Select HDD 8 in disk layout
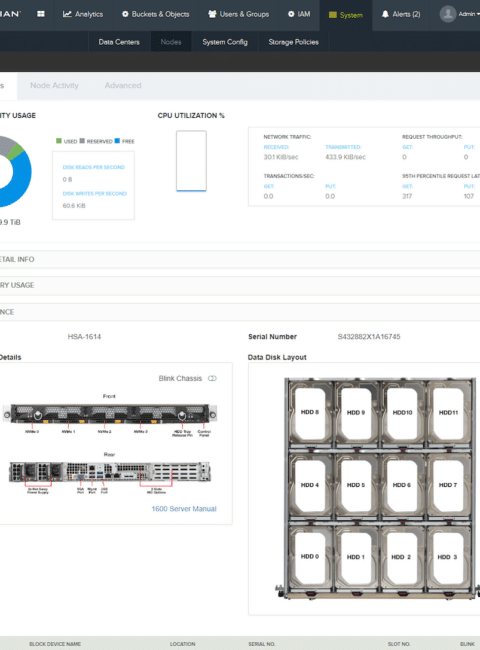Screen dimensions: 480x650 310,412
